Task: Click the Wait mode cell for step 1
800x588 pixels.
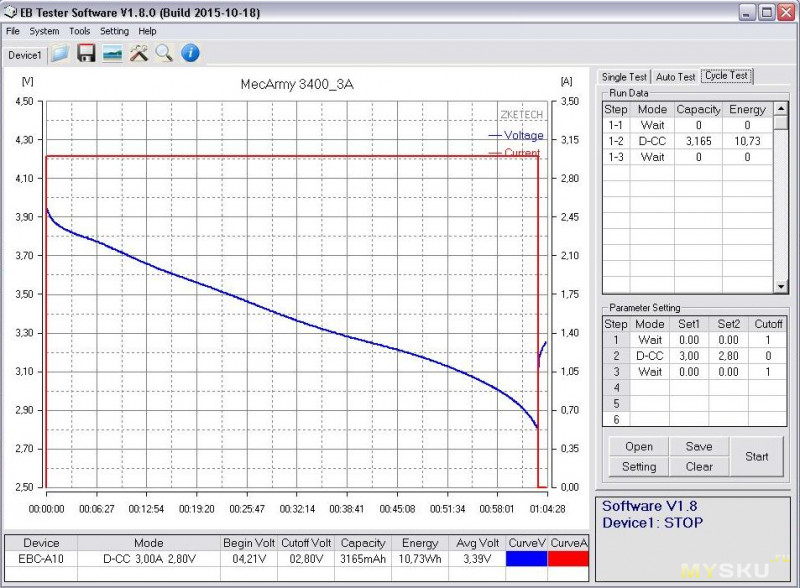Action: (x=649, y=340)
